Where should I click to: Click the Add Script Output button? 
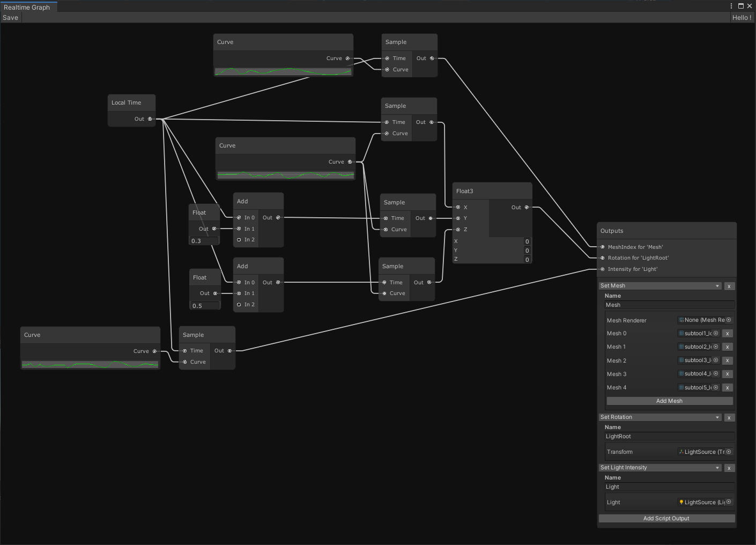click(x=666, y=518)
